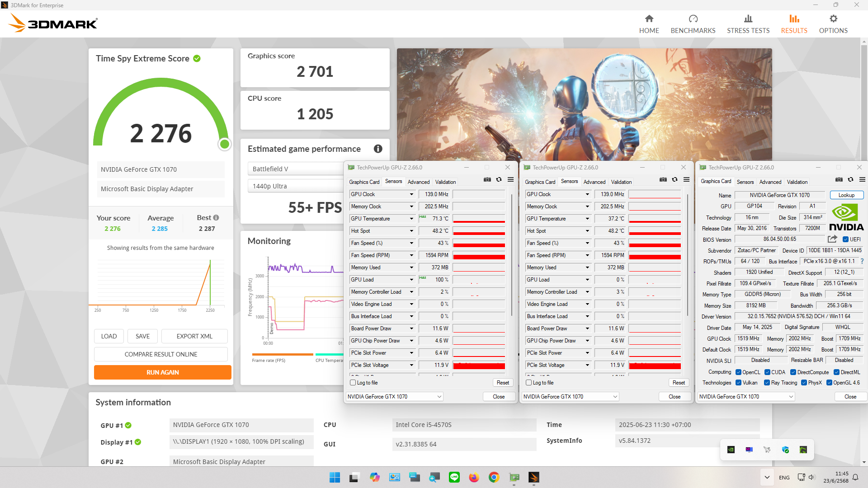This screenshot has width=868, height=488.
Task: Open hamburger menu in second GPU-Z window
Action: click(686, 179)
